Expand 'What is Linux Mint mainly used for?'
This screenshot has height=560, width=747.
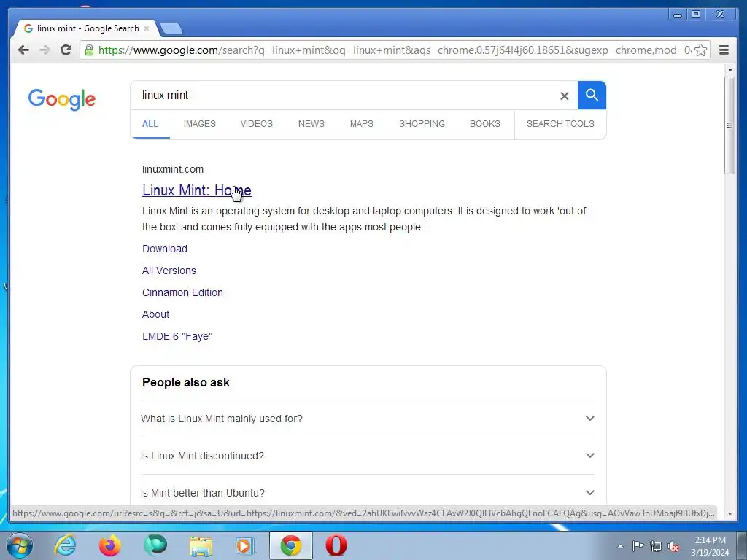coord(368,419)
